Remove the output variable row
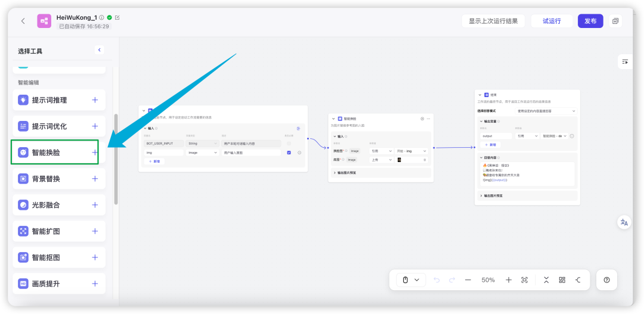The width and height of the screenshot is (644, 314). click(x=572, y=136)
